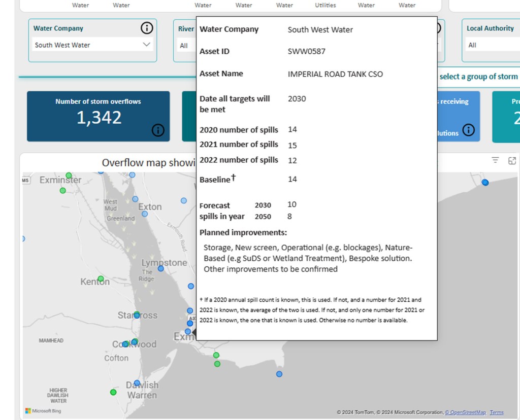Click the Water Company info icon
The image size is (520, 420).
pyautogui.click(x=147, y=28)
